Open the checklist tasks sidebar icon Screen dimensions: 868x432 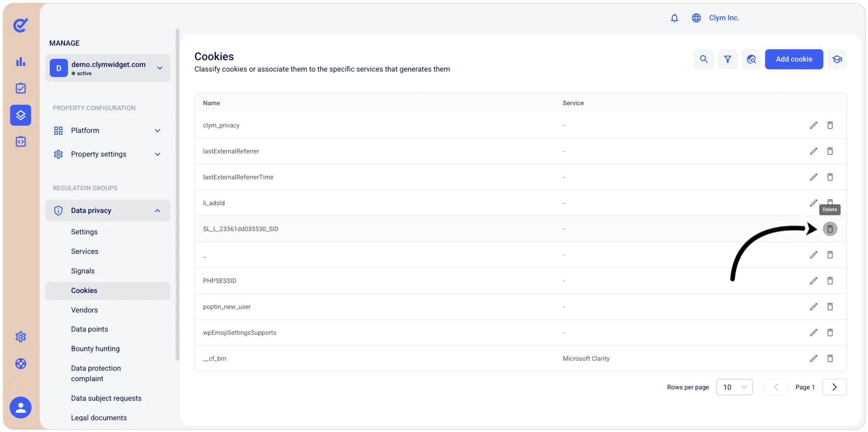20,88
